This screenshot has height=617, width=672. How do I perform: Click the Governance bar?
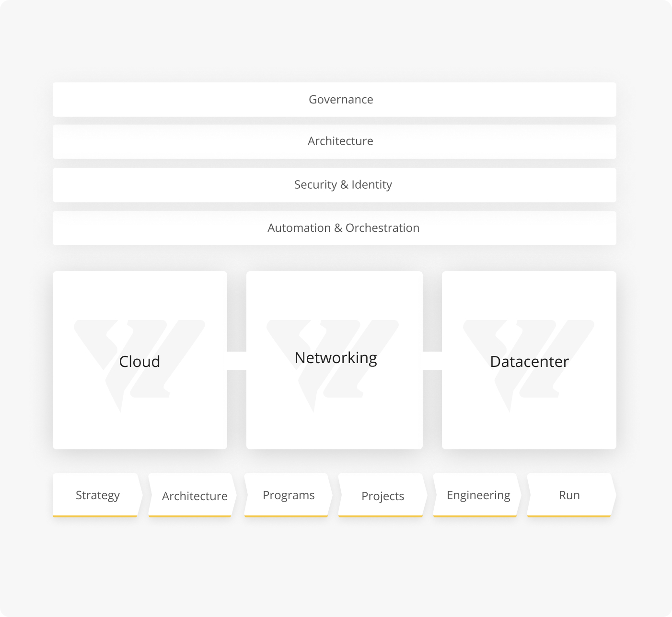[334, 99]
